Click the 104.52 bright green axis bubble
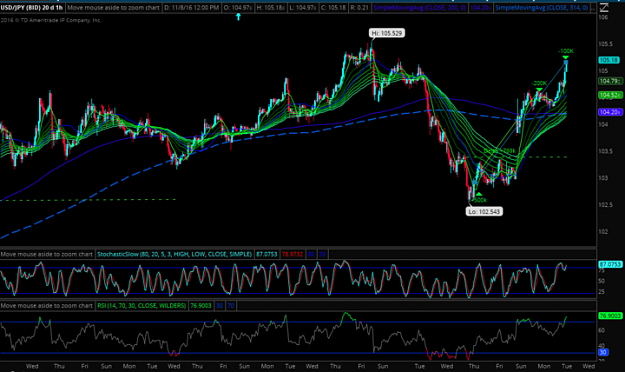 point(610,95)
